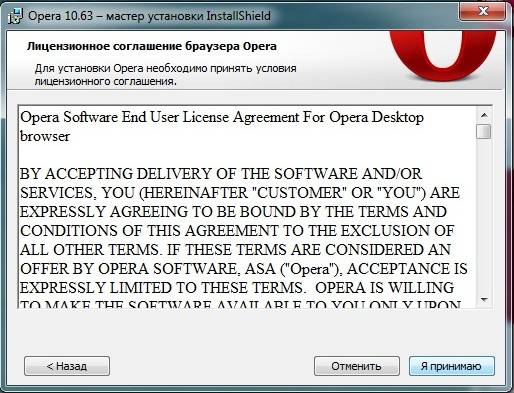
Task: Click the 'Opera 10.63 – мастер установки' title bar
Action: pos(149,16)
